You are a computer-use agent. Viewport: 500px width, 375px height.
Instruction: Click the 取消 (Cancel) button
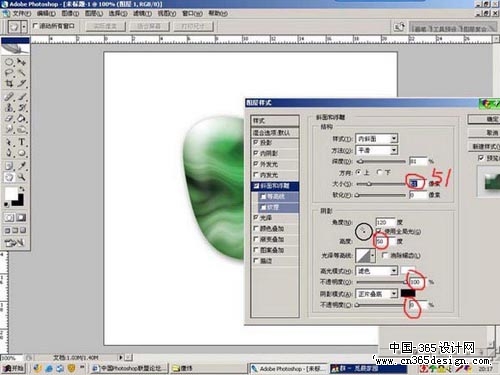(484, 133)
